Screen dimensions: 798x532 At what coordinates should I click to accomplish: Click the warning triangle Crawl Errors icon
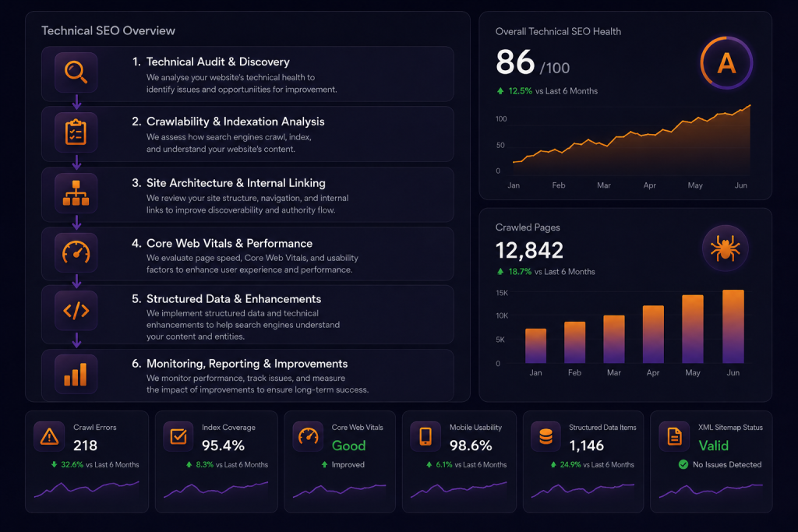49,436
